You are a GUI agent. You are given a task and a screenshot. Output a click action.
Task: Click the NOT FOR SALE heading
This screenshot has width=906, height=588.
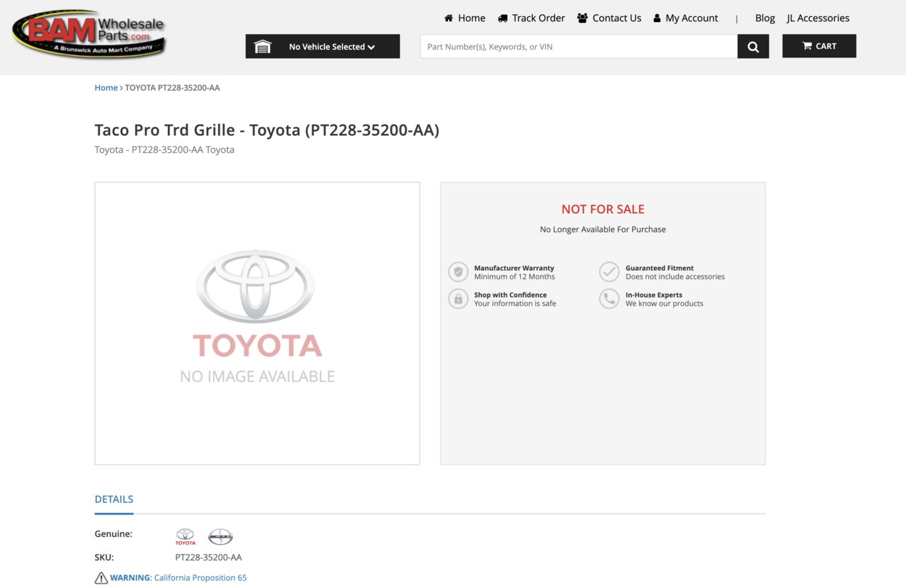pyautogui.click(x=603, y=209)
